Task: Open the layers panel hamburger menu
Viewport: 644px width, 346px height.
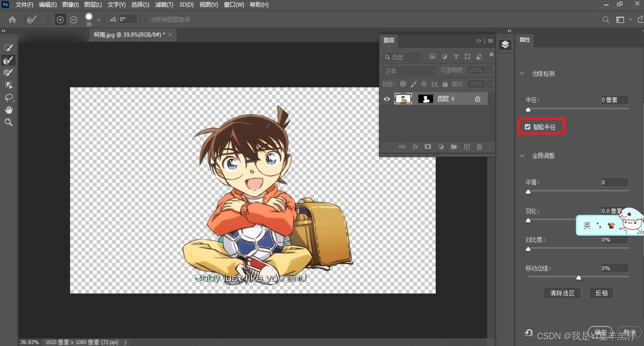Action: [491, 41]
